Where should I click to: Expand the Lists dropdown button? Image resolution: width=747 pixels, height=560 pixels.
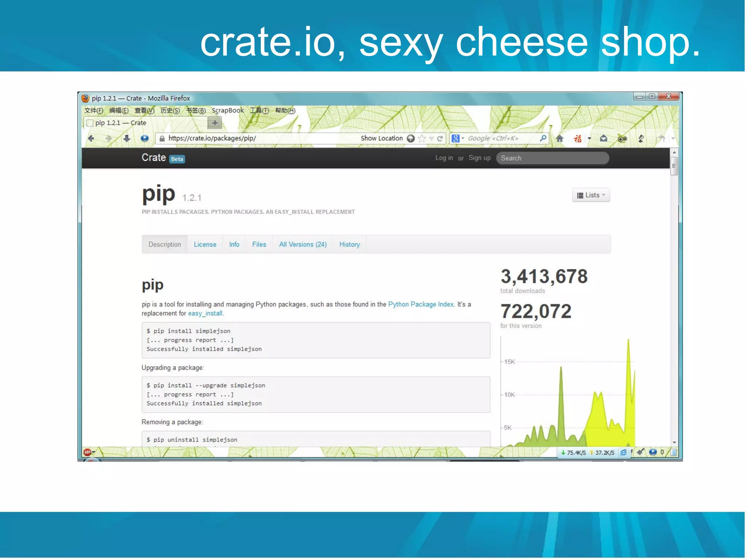pos(591,195)
